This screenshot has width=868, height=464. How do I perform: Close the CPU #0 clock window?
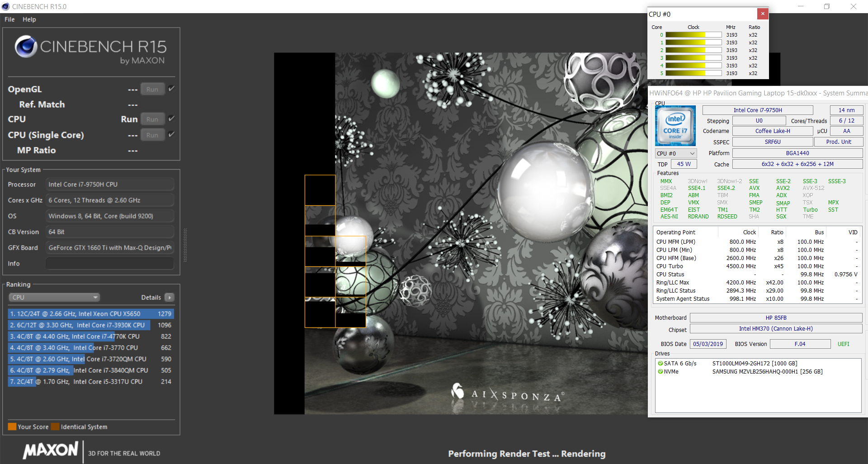(762, 14)
